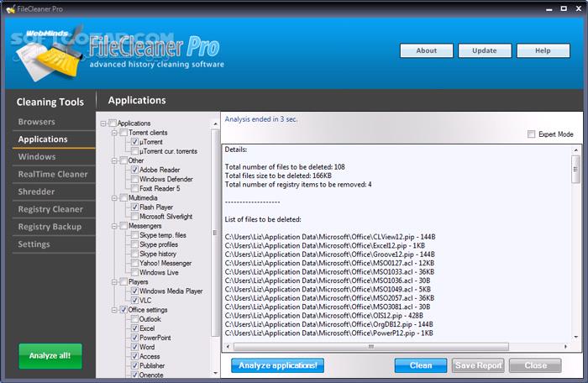Click Save Report button
588x383 pixels.
pos(478,365)
